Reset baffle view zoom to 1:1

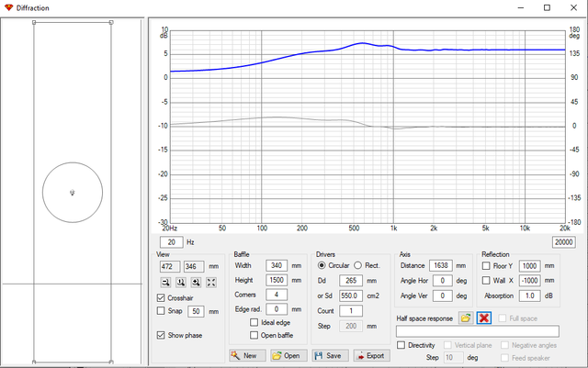181,282
